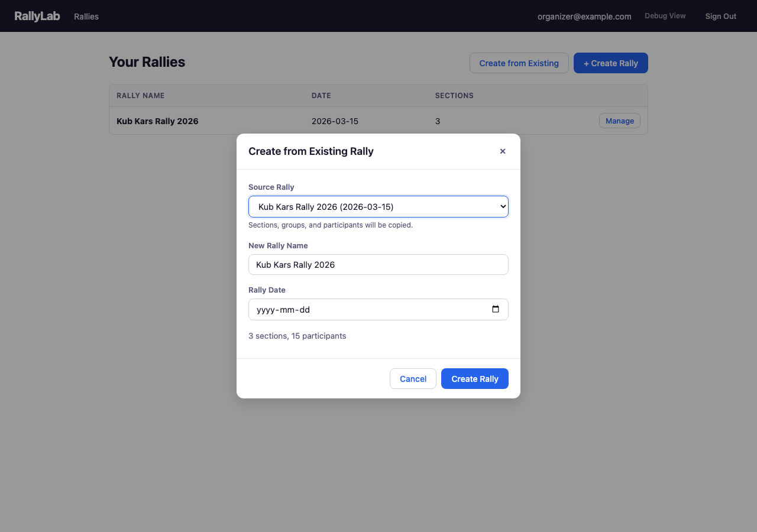Open the date picker calendar icon

click(x=496, y=309)
